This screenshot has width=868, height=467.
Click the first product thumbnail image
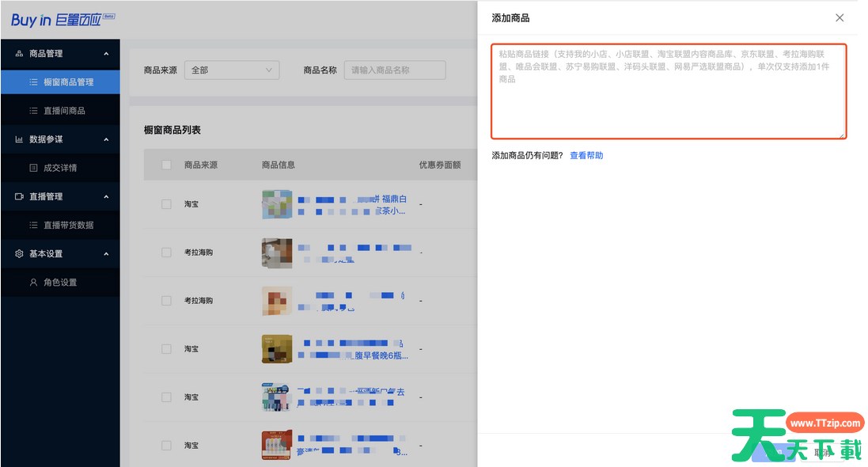pos(277,204)
